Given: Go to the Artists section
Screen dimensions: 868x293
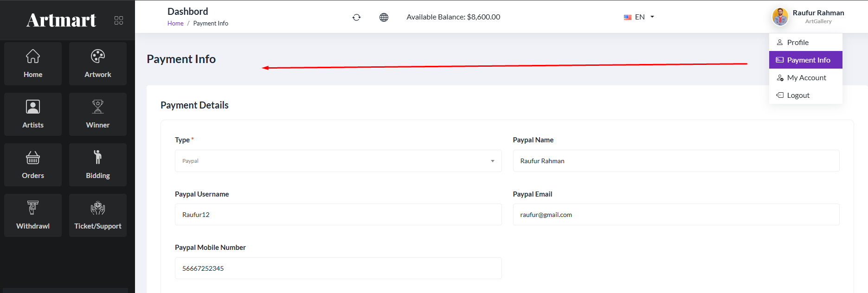Looking at the screenshot, I should (33, 115).
